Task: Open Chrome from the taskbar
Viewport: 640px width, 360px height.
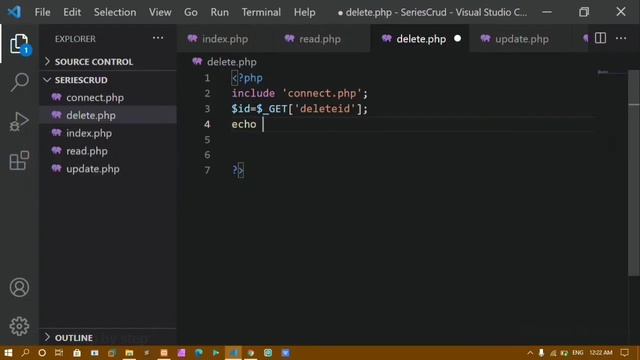Action: click(251, 353)
